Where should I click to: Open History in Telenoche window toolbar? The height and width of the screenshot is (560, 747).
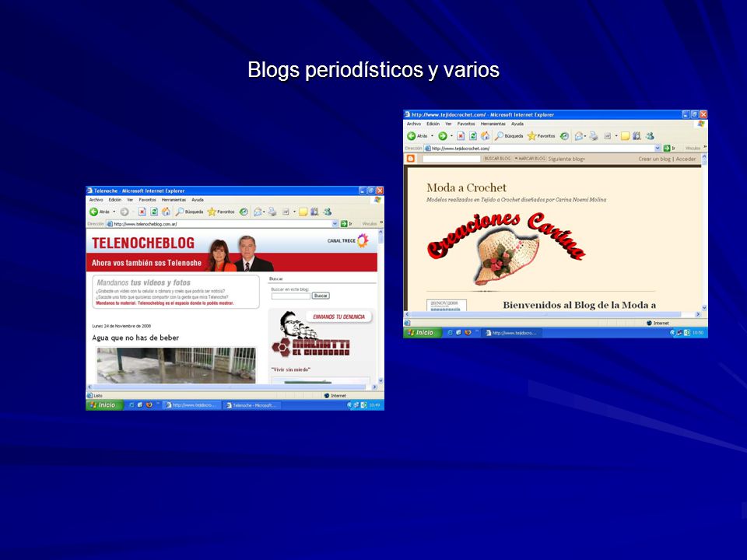click(244, 212)
